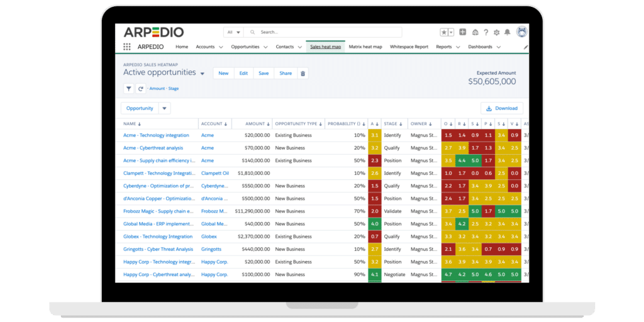
Task: Click into the Search input field
Action: 323,32
